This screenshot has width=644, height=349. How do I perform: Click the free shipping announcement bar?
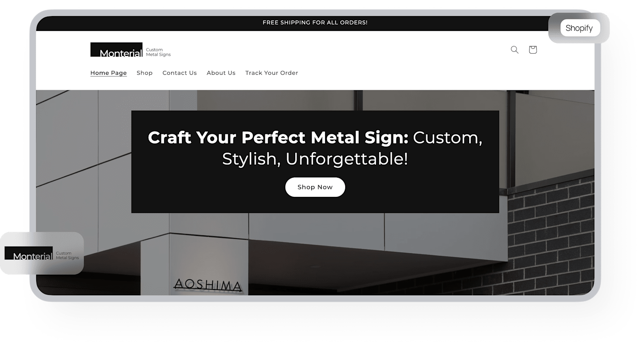pyautogui.click(x=315, y=22)
